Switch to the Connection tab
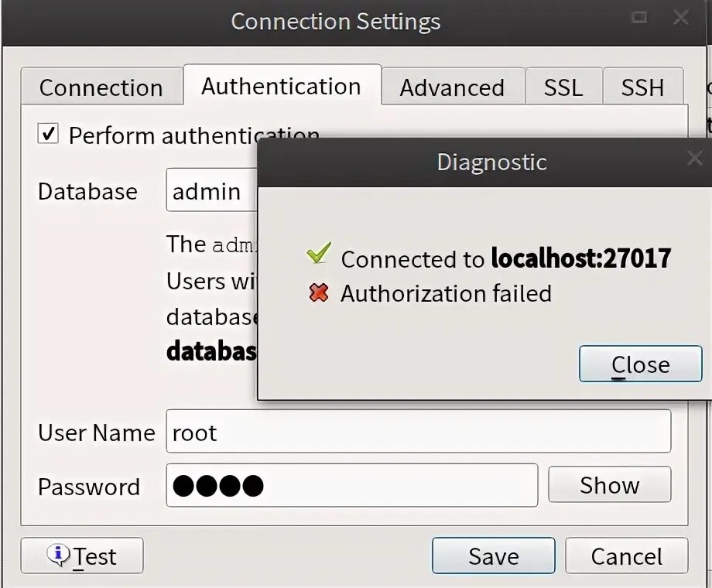Image resolution: width=712 pixels, height=588 pixels. tap(101, 87)
